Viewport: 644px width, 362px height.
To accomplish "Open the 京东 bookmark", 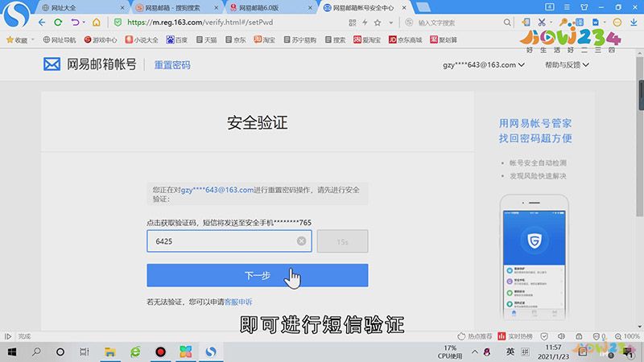I will point(235,39).
